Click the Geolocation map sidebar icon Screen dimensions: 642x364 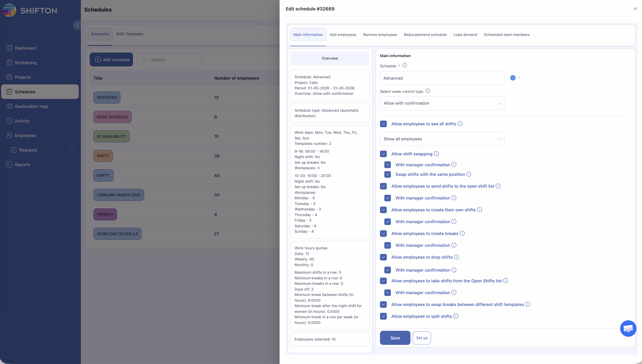tap(9, 106)
